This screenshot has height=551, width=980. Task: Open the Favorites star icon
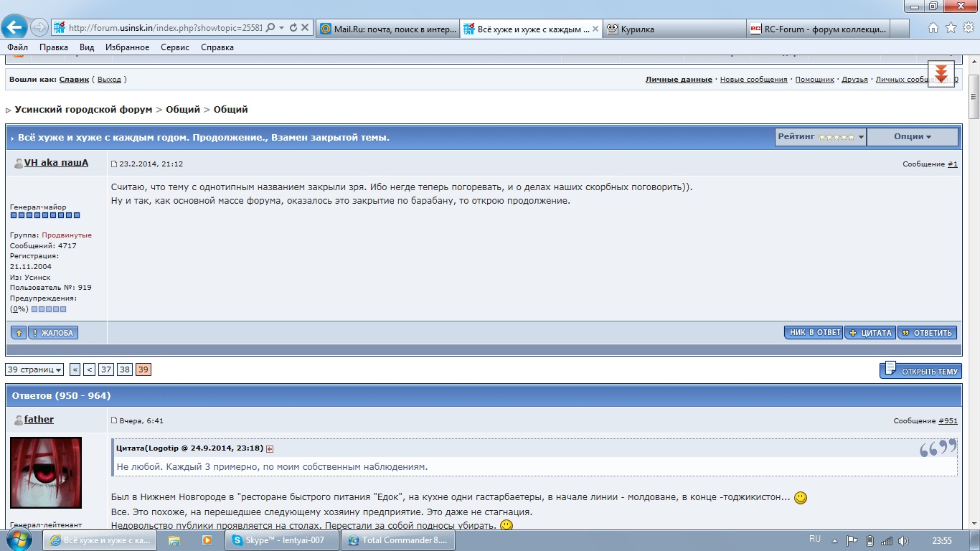click(951, 28)
